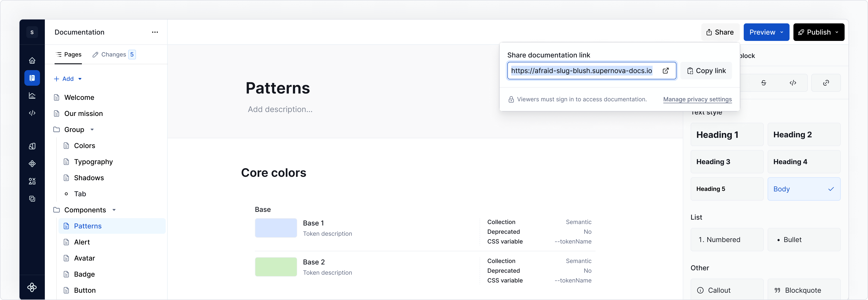Image resolution: width=868 pixels, height=300 pixels.
Task: Open the code sidebar icon
Action: pos(32,113)
